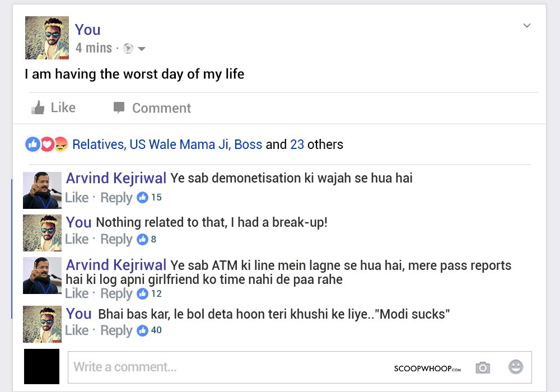
Task: Open the "23" others reactions link
Action: pos(297,144)
